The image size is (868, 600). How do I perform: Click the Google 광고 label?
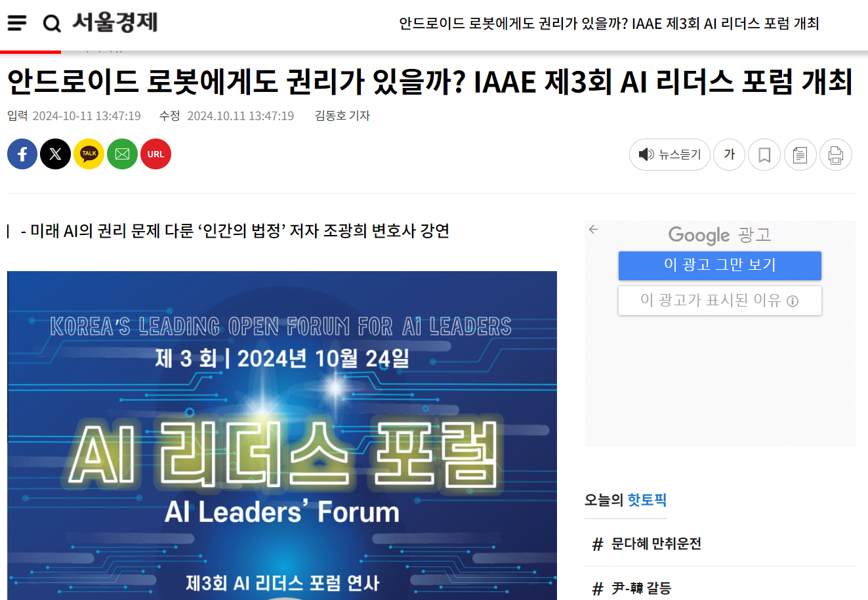coord(720,235)
